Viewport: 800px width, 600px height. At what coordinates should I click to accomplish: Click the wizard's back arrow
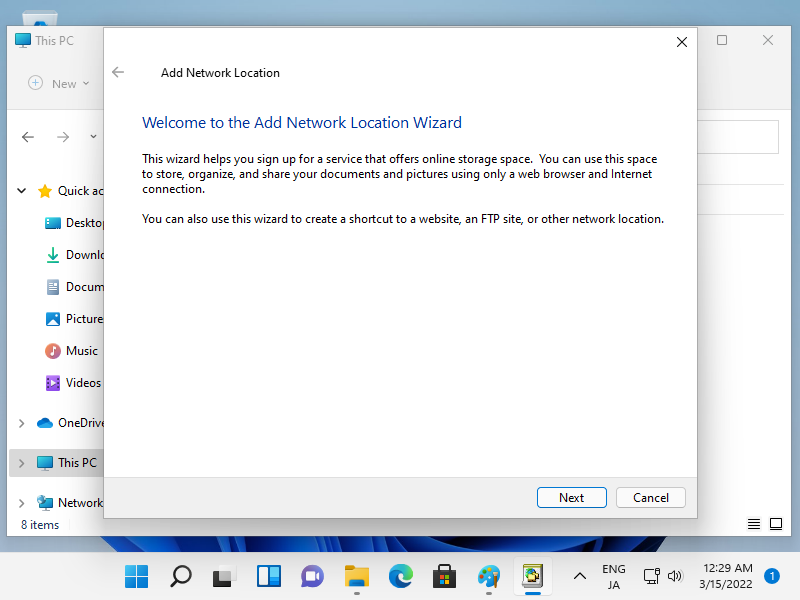(118, 72)
